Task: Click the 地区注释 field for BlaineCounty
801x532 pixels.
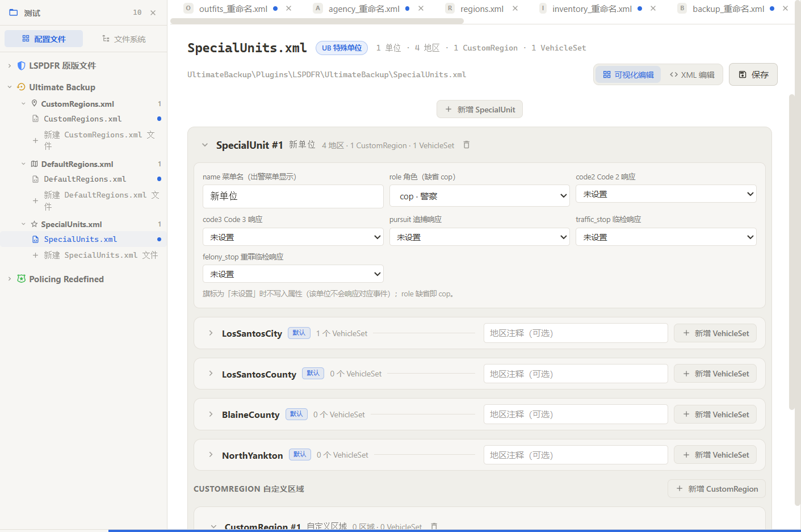Action: click(x=576, y=414)
